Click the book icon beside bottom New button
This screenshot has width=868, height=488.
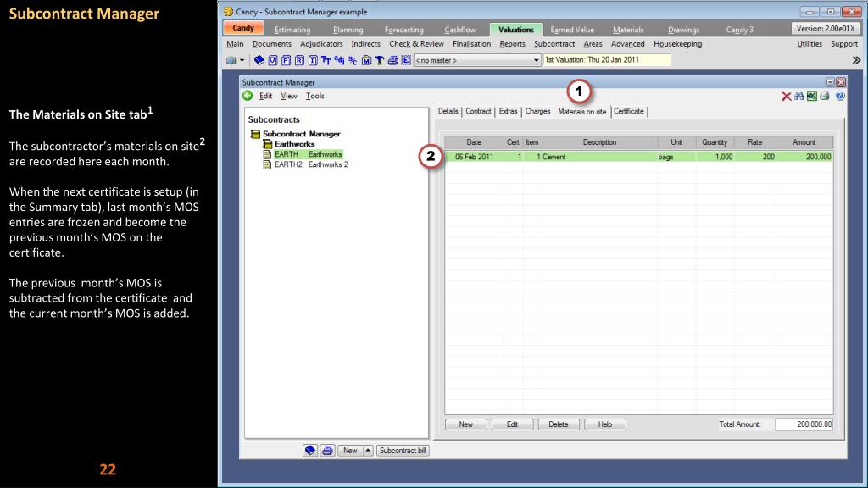(310, 451)
